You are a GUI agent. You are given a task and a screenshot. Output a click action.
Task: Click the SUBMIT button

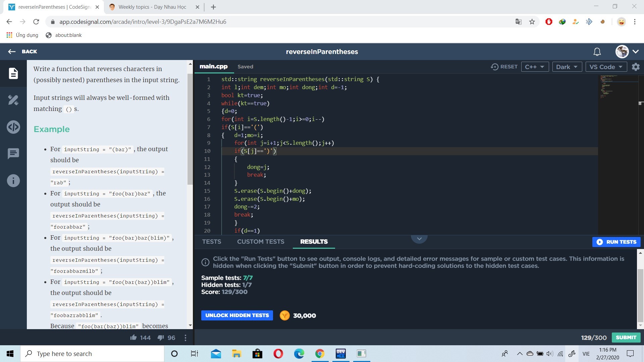pyautogui.click(x=626, y=338)
